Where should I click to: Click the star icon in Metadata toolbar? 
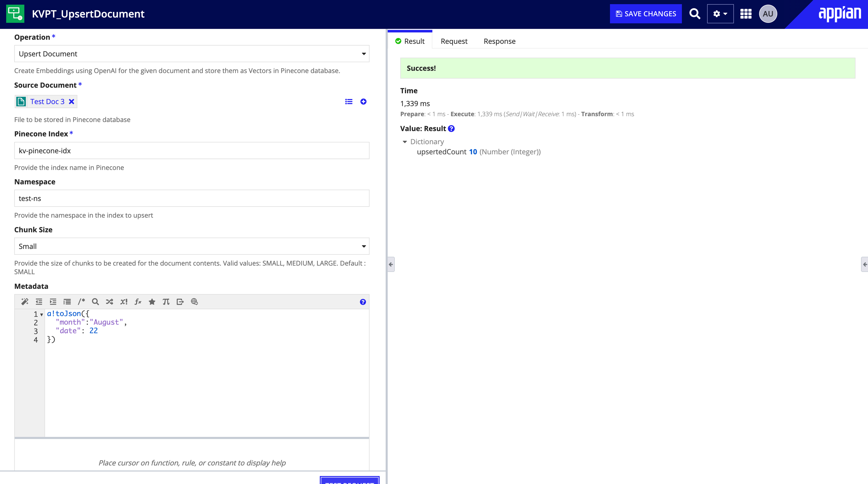pos(152,302)
